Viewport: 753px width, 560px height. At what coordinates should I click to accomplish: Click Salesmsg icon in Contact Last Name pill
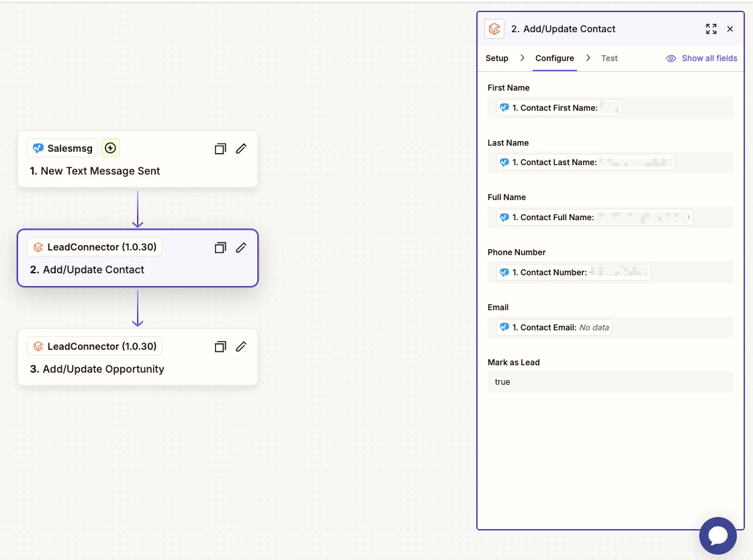504,162
